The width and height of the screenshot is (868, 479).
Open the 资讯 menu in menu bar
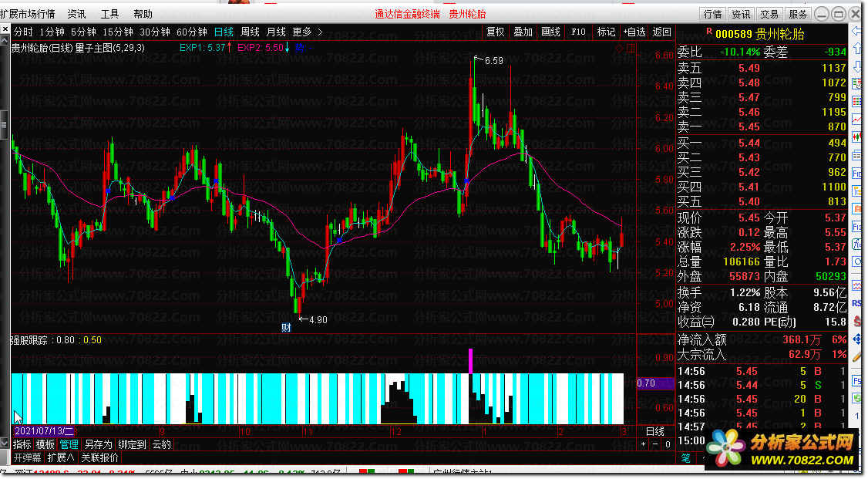76,14
